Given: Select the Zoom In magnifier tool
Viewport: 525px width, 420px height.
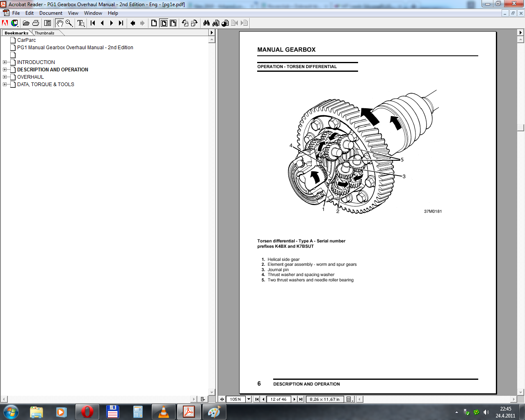Looking at the screenshot, I should pyautogui.click(x=69, y=23).
